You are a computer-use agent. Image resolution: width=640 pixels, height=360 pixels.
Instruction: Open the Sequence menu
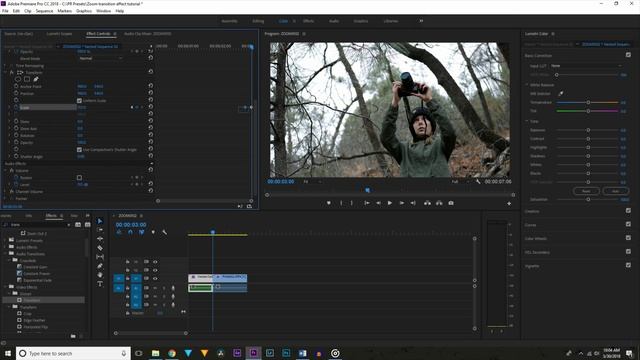pyautogui.click(x=44, y=11)
